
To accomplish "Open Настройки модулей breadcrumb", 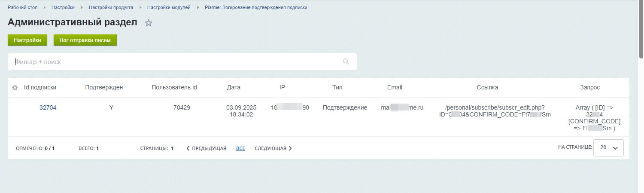I will (x=169, y=7).
